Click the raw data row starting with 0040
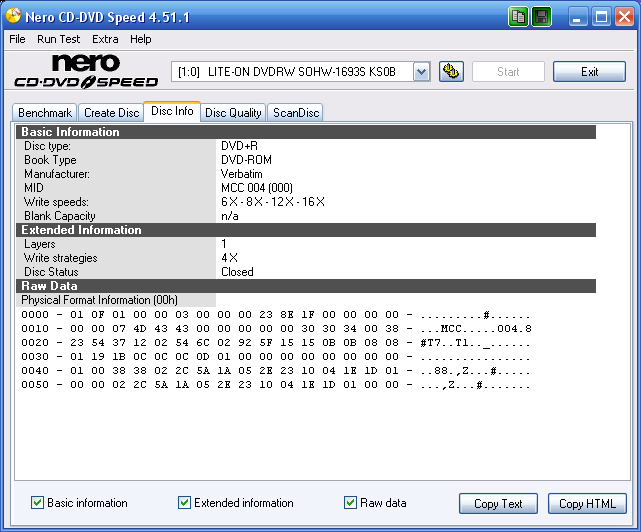The image size is (641, 532). point(276,370)
